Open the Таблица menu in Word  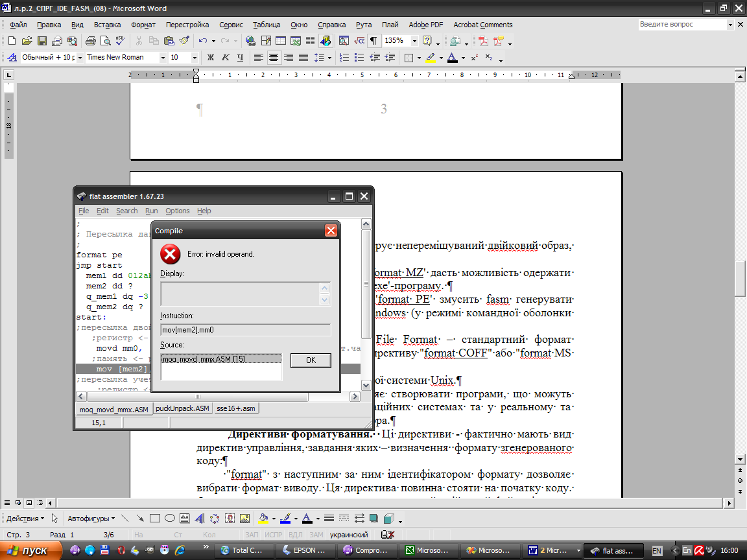tap(267, 25)
